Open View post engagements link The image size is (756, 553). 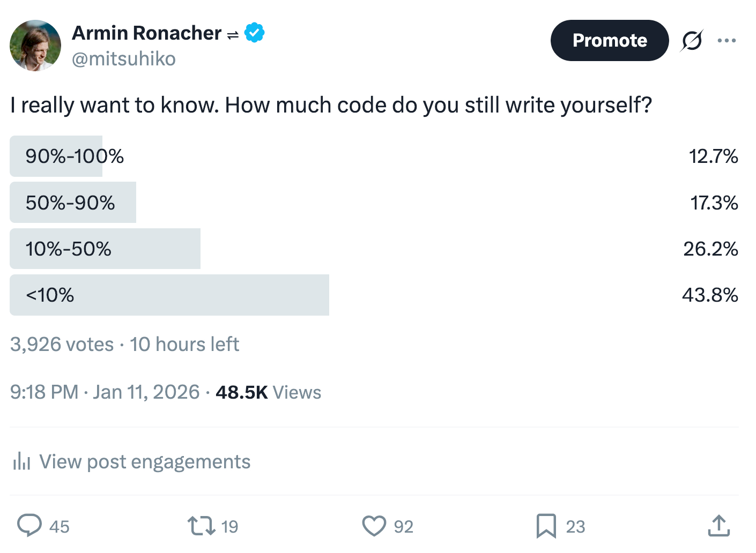click(145, 461)
